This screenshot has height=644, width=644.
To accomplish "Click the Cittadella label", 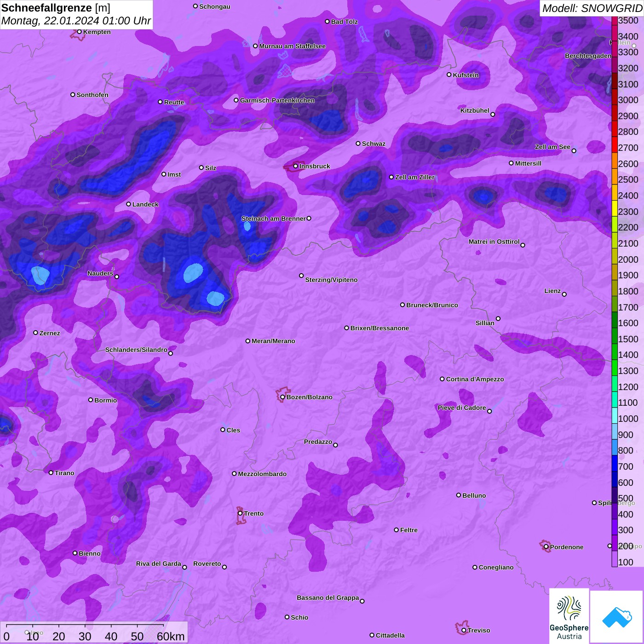I will [390, 635].
